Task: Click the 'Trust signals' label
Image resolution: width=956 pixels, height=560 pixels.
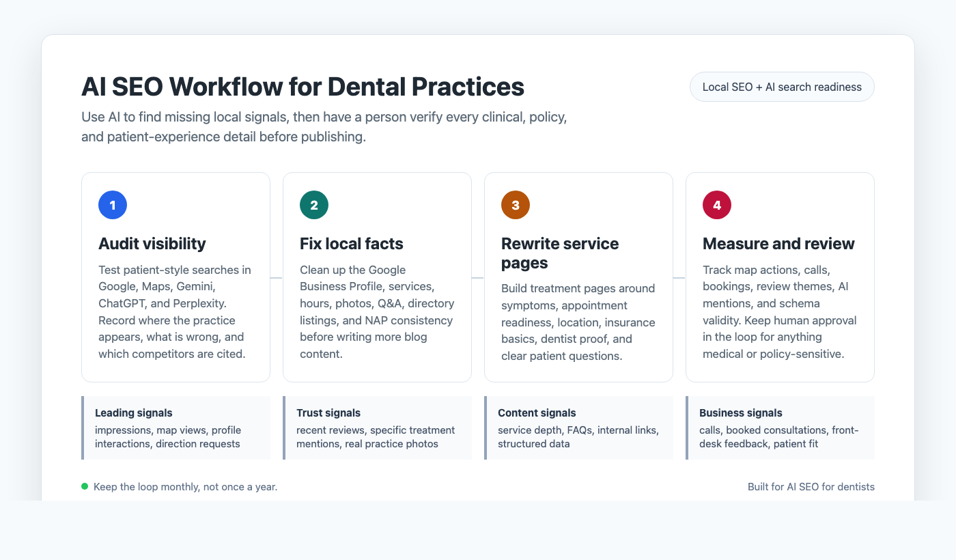Action: click(x=328, y=412)
